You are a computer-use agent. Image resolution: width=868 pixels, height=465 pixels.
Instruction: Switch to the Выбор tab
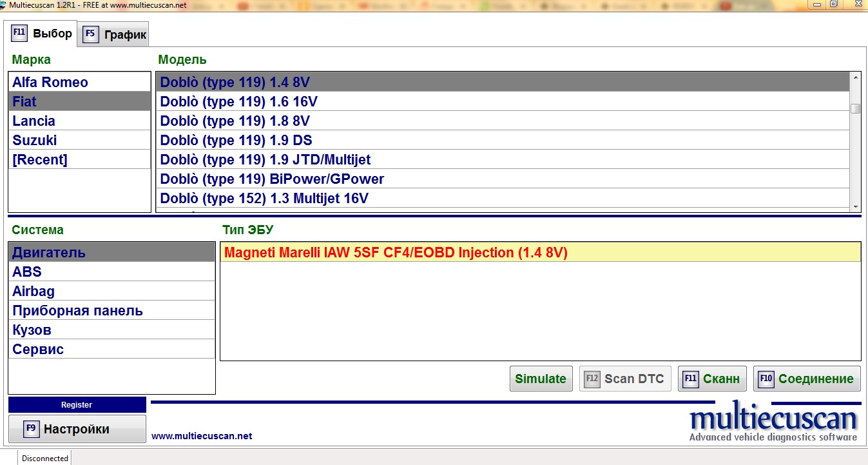[43, 33]
